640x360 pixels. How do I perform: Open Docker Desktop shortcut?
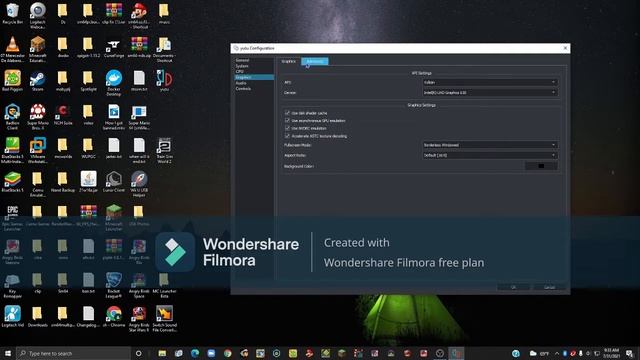pos(114,83)
